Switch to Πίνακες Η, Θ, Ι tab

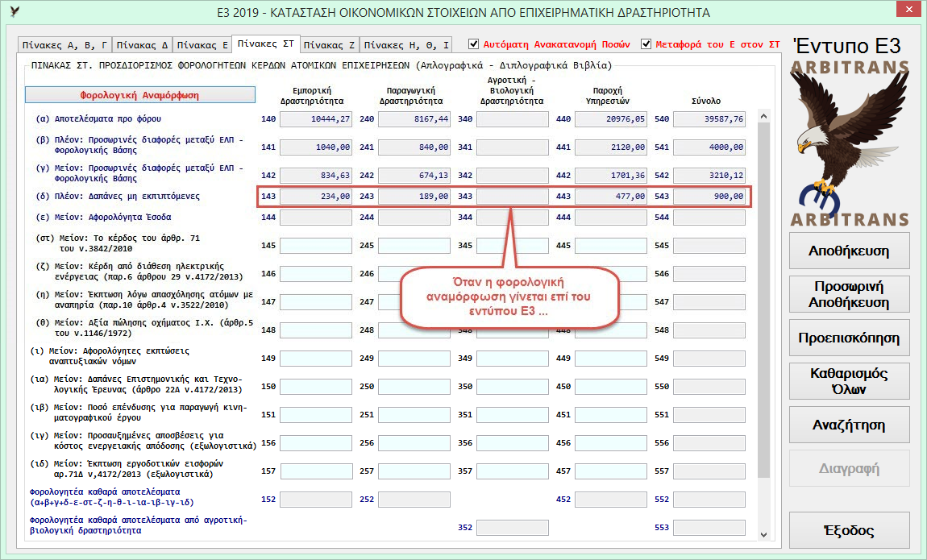[x=406, y=45]
